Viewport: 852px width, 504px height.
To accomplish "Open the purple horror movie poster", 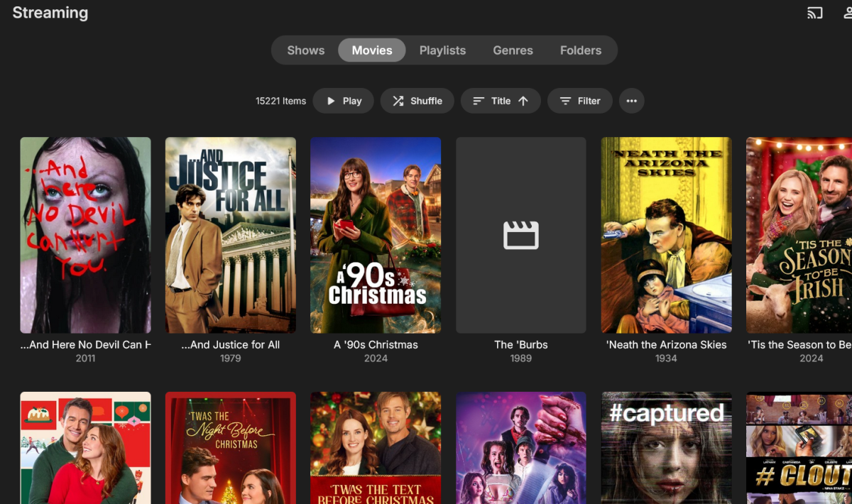I will [521, 448].
